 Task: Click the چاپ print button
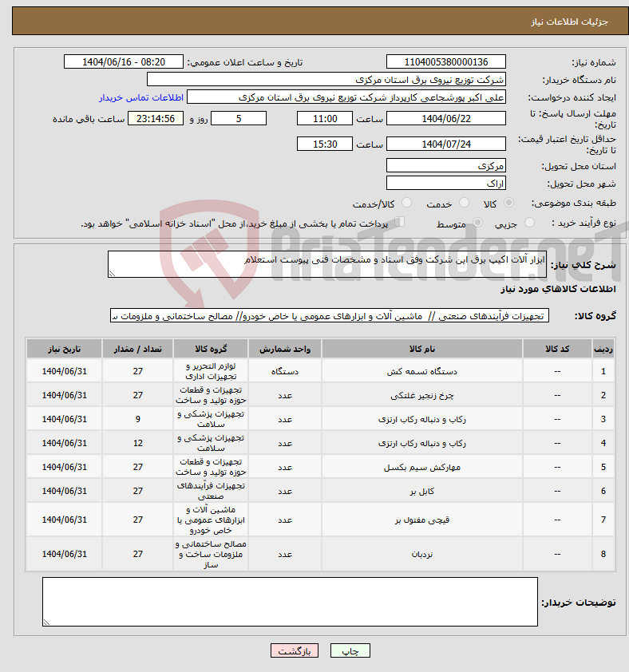[350, 650]
